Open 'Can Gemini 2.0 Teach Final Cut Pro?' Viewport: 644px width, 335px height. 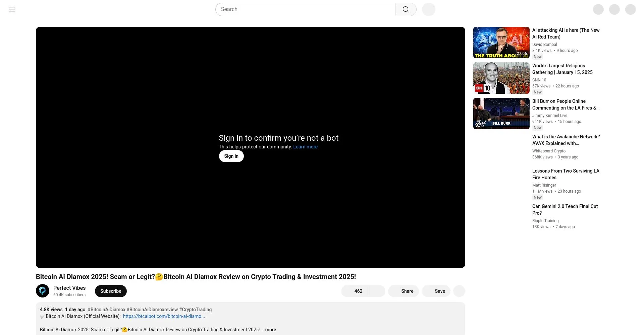[x=565, y=210]
